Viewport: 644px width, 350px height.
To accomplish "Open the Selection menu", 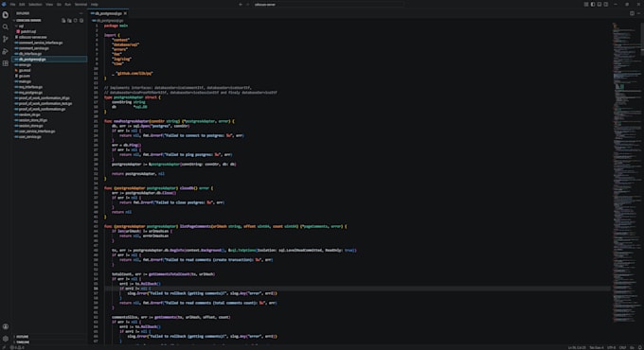I will point(35,4).
